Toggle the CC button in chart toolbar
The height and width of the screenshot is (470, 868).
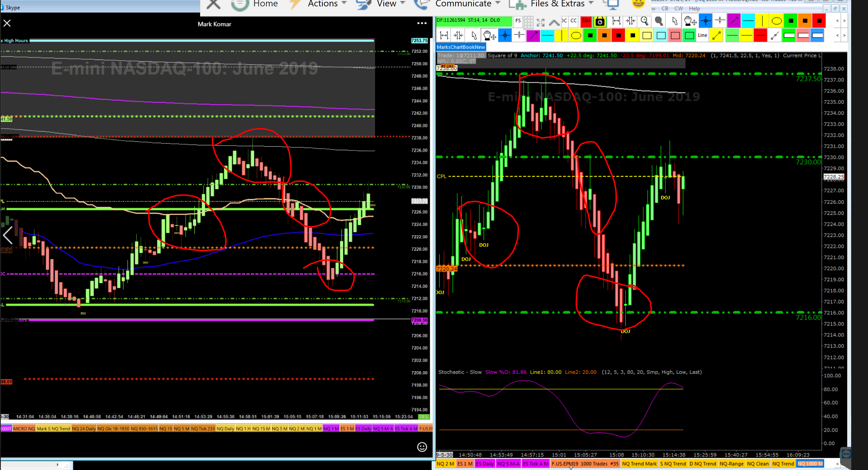[x=573, y=21]
